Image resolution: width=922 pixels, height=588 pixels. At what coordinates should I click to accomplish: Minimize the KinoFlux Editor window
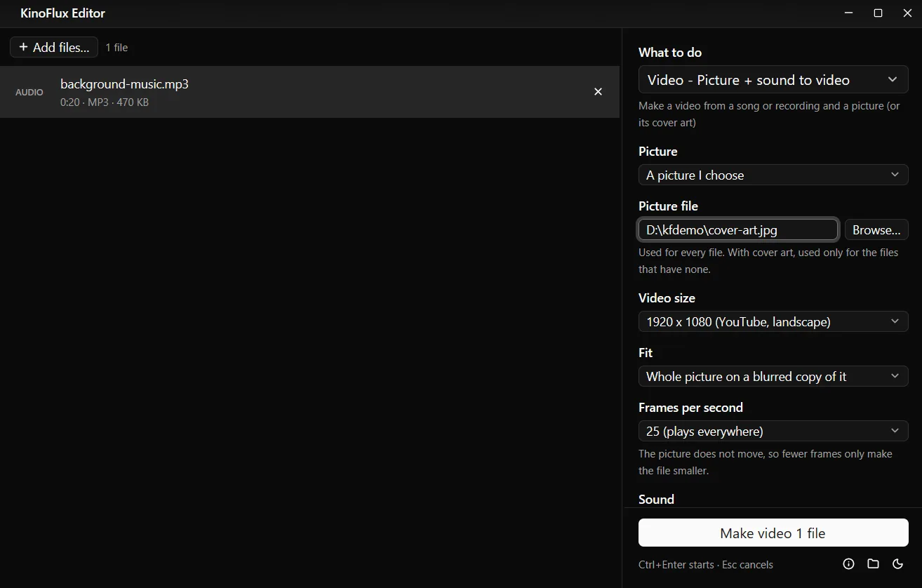point(849,13)
